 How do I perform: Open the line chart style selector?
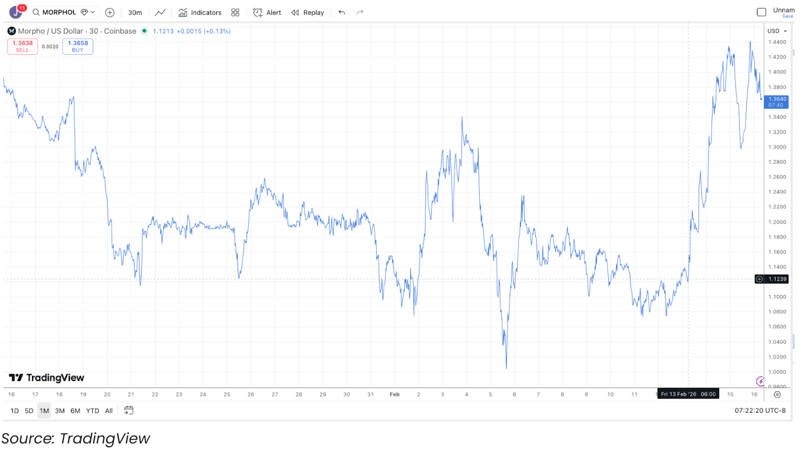(160, 12)
